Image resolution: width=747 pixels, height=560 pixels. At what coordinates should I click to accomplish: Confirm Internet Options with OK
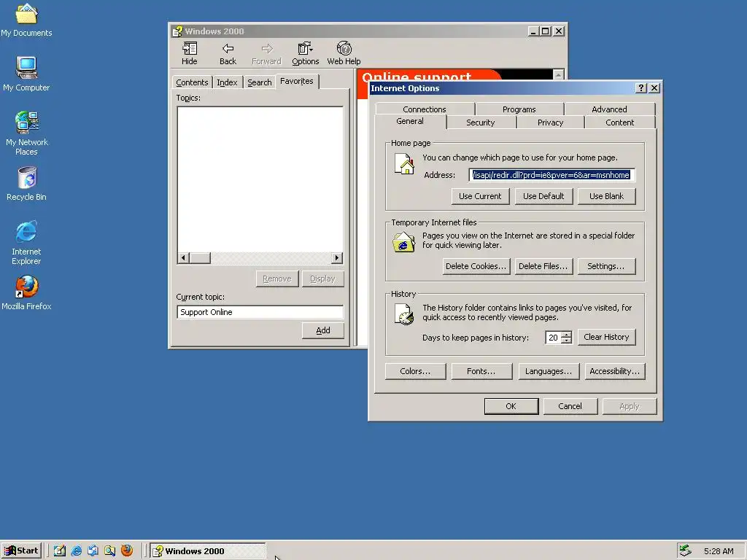[511, 406]
